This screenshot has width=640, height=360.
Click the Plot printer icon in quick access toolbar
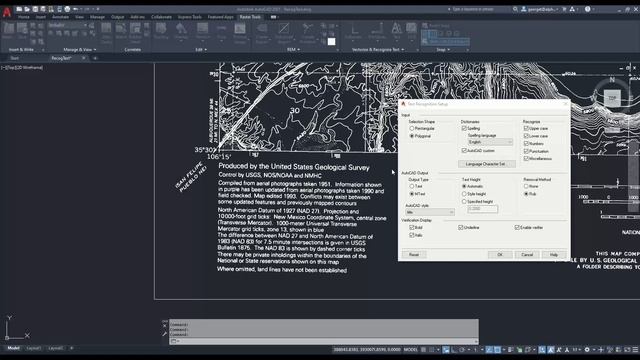(67, 9)
